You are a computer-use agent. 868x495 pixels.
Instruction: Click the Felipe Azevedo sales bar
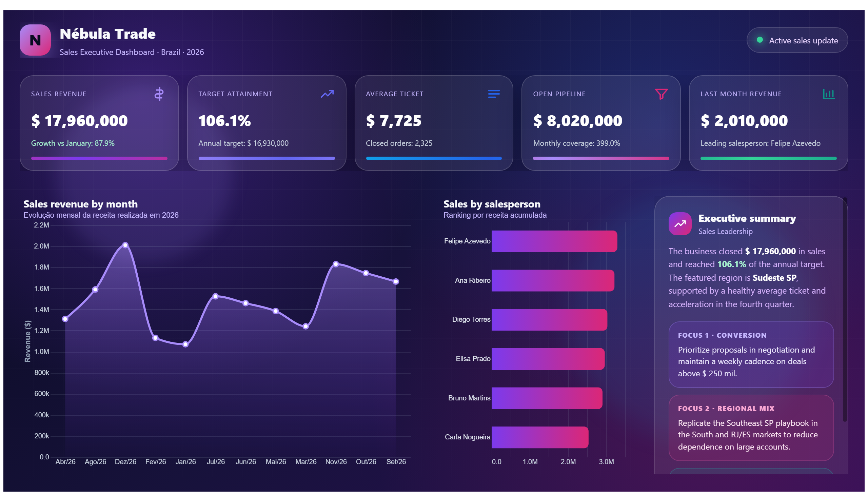click(554, 241)
